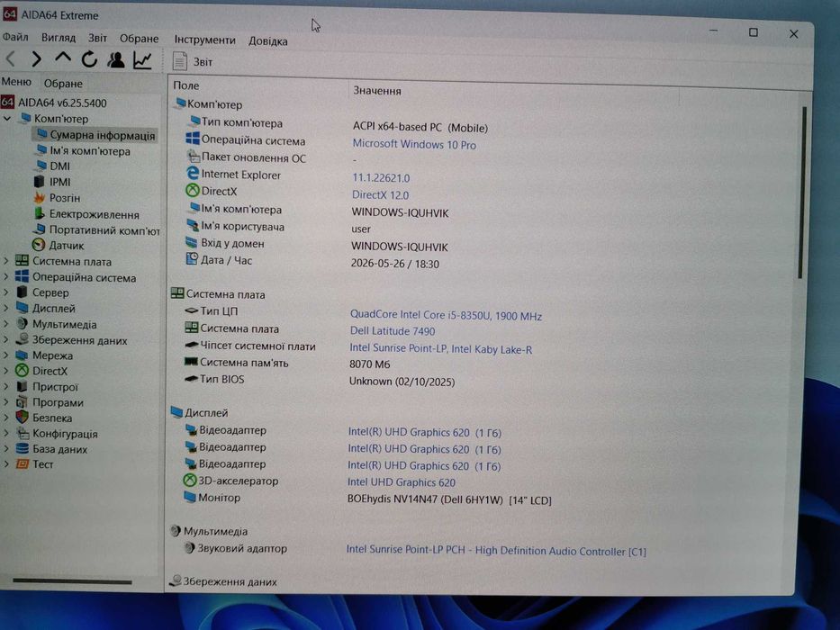
Task: Click the База даних database icon
Action: (x=22, y=448)
